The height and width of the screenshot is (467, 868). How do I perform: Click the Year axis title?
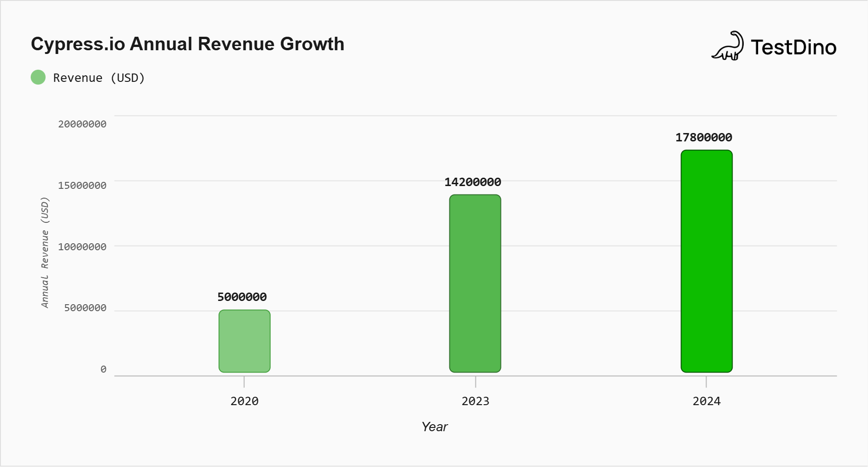tap(434, 427)
